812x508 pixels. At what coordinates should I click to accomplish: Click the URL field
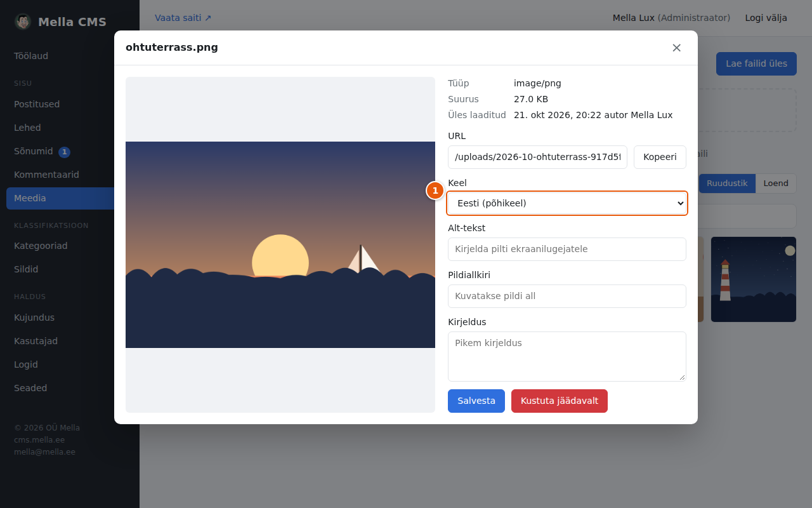click(537, 157)
